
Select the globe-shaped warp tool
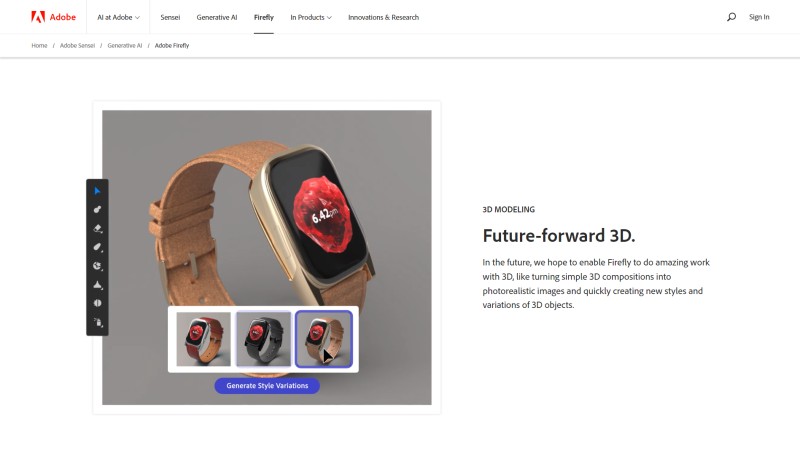pyautogui.click(x=97, y=266)
